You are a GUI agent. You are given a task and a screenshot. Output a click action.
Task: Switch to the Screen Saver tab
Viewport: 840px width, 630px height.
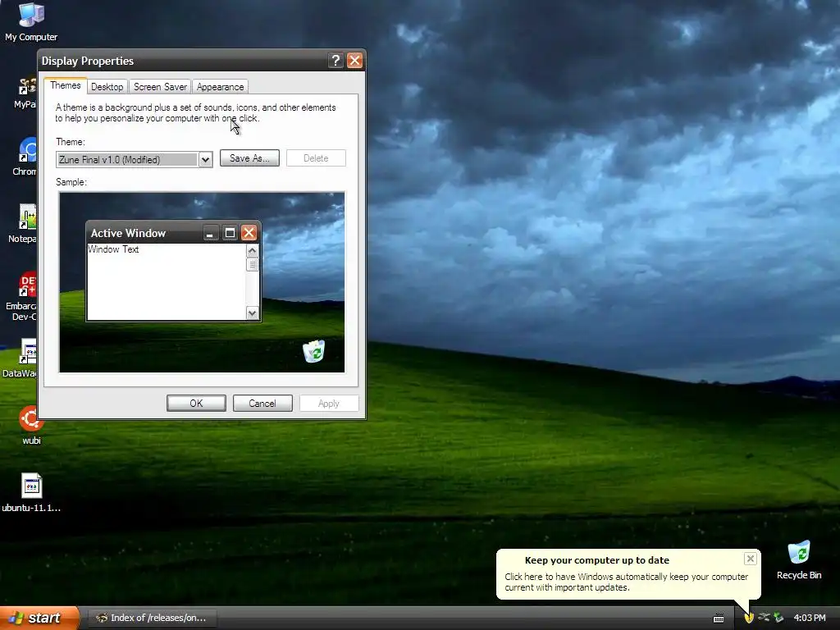pyautogui.click(x=160, y=87)
